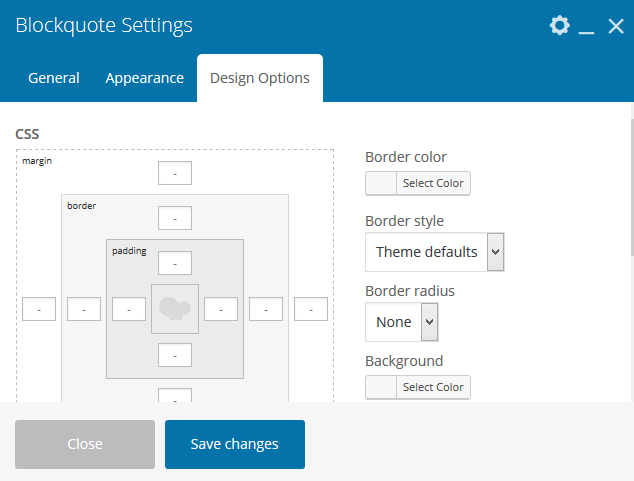Switch to the Appearance tab

click(x=145, y=78)
